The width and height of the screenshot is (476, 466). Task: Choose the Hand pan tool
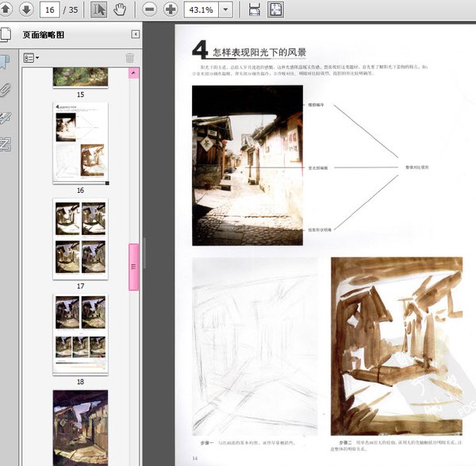pos(121,10)
